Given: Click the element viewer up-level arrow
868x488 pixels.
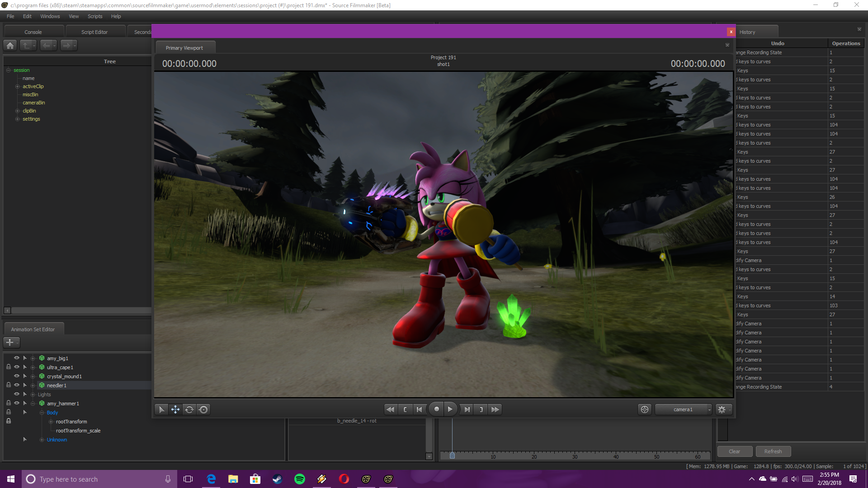Looking at the screenshot, I should coord(28,45).
